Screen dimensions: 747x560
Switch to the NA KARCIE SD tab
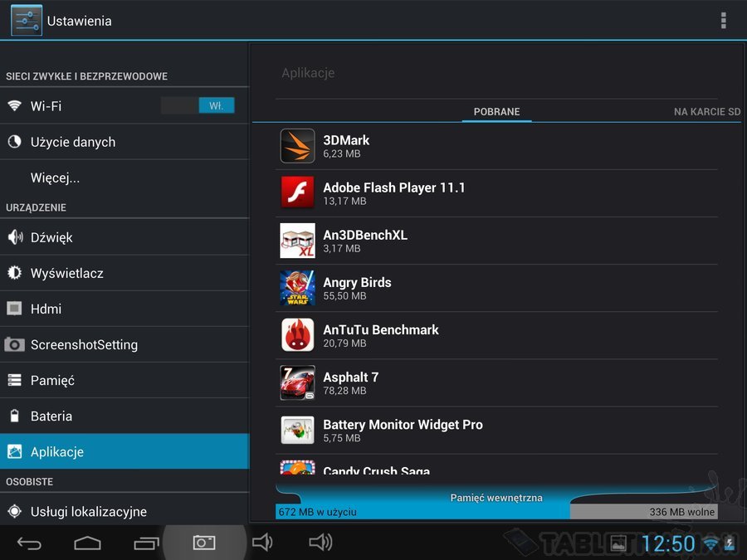coord(707,112)
